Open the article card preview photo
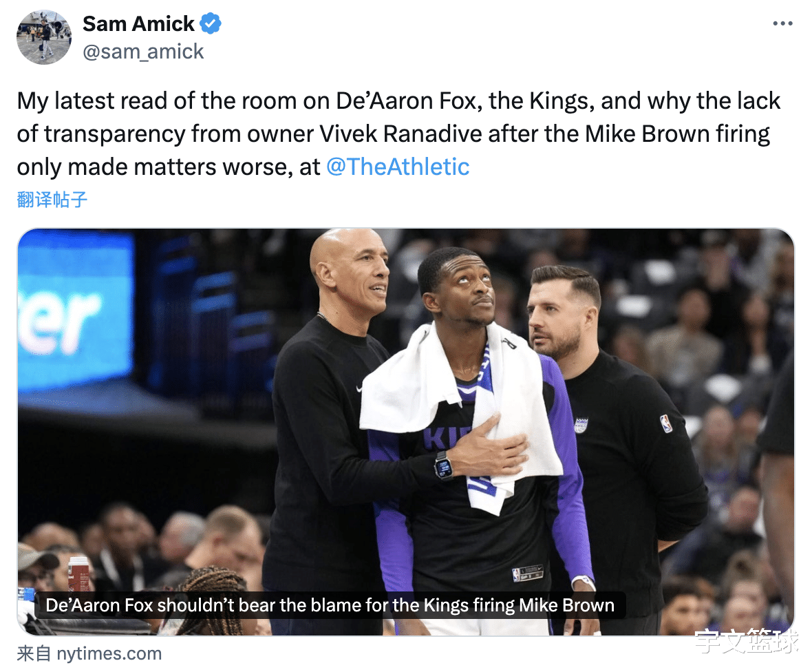 405,432
